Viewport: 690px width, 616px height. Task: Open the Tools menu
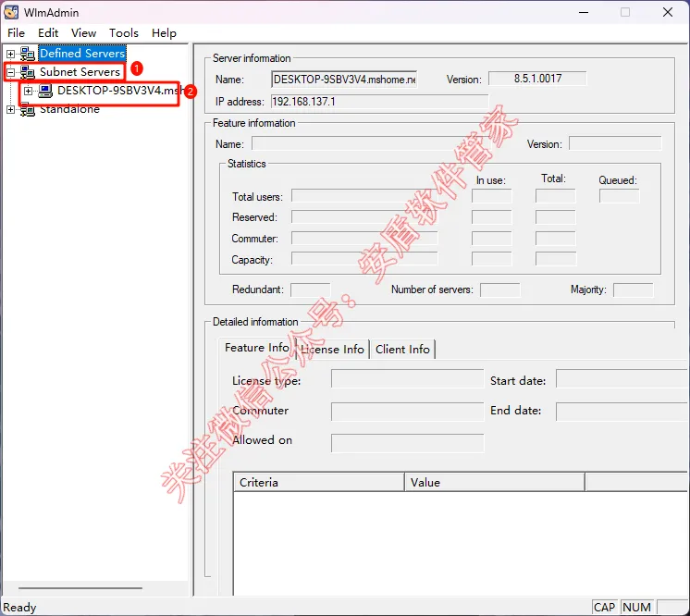click(x=124, y=33)
